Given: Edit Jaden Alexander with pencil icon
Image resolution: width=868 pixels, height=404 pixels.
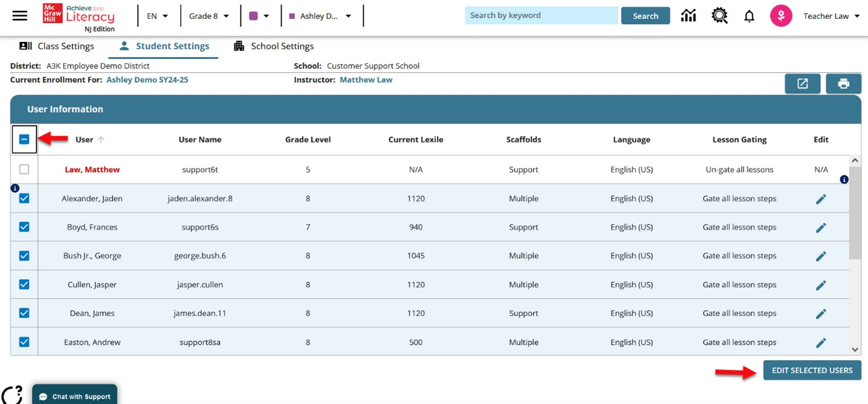Looking at the screenshot, I should [821, 199].
